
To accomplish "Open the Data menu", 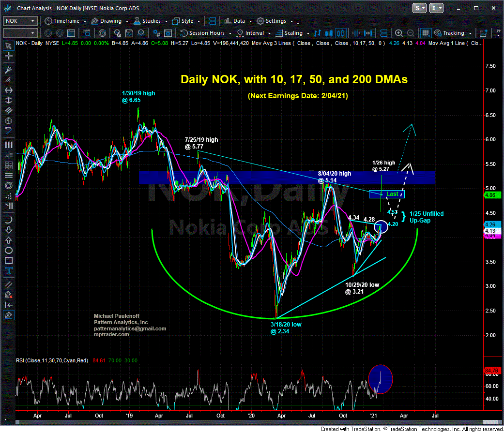I will (x=235, y=21).
